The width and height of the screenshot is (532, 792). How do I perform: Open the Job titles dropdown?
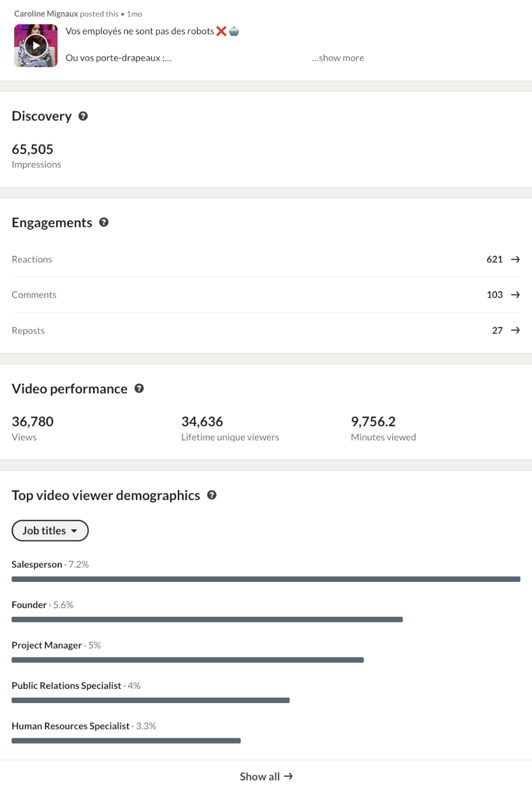[x=50, y=531]
